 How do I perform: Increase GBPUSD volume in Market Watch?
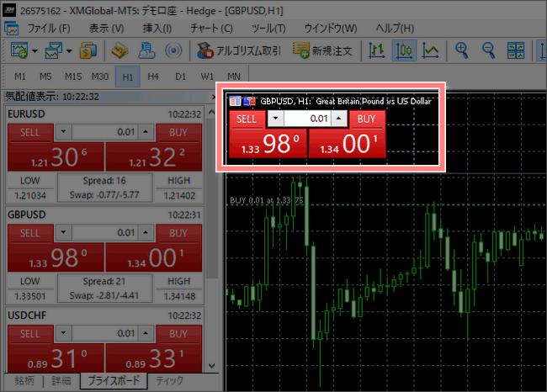(146, 232)
